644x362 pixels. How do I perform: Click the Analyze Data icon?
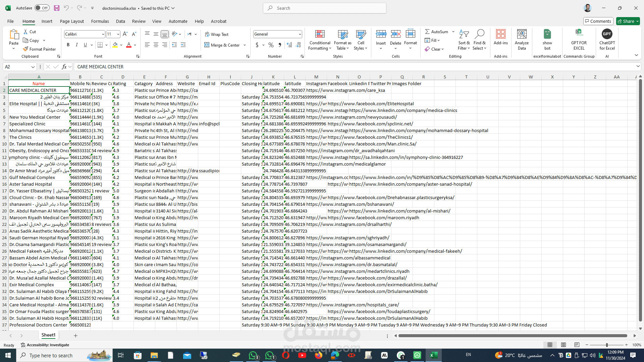click(522, 34)
